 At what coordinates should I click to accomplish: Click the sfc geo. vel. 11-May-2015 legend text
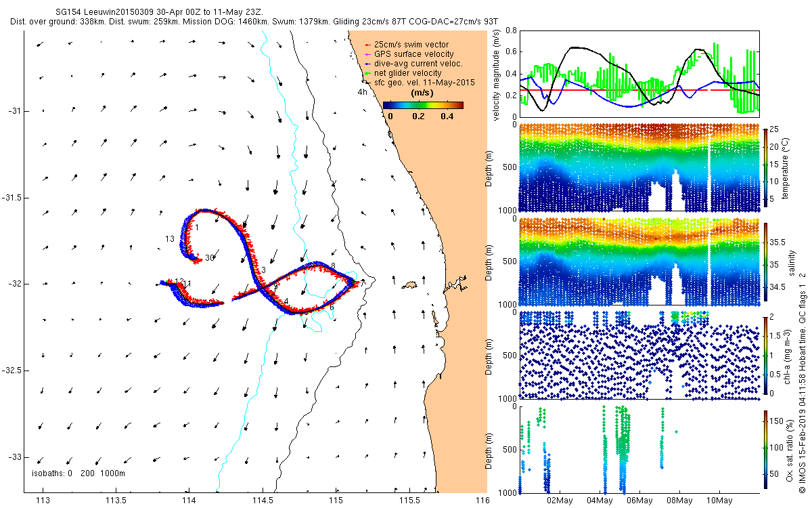pos(424,82)
